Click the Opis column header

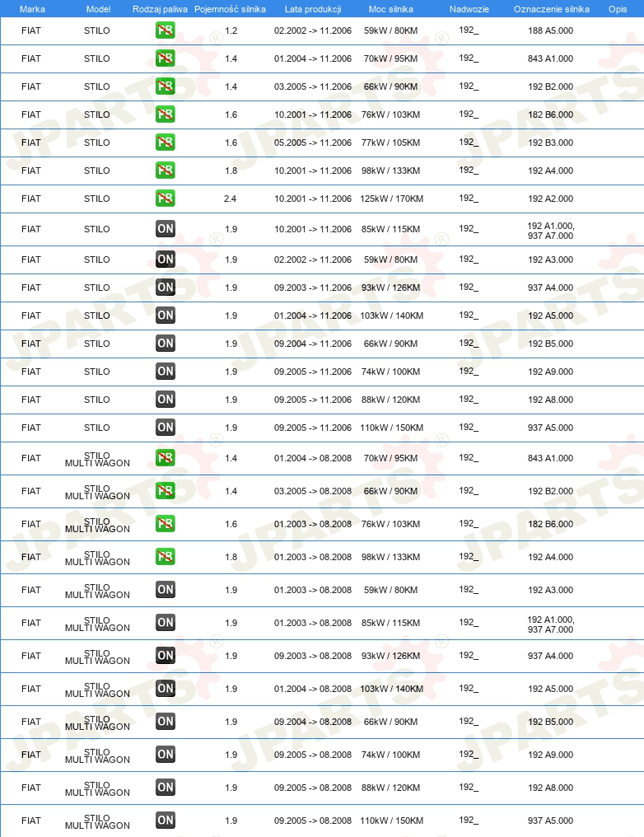[x=618, y=9]
